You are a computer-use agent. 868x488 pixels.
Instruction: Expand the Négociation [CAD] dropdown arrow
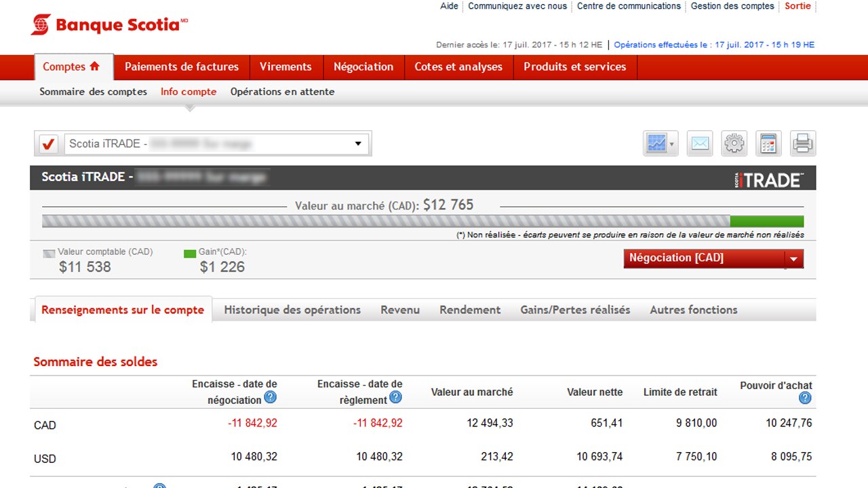(793, 259)
